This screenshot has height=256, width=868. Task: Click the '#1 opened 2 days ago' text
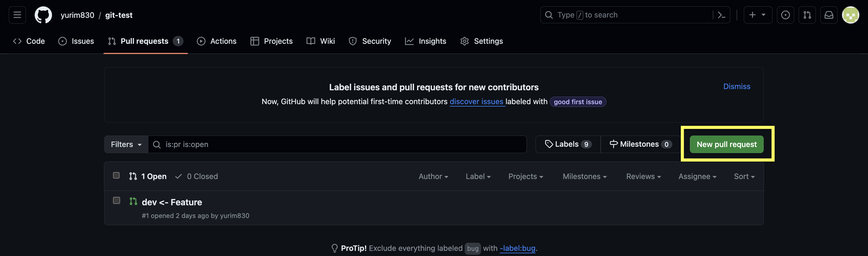tap(175, 216)
